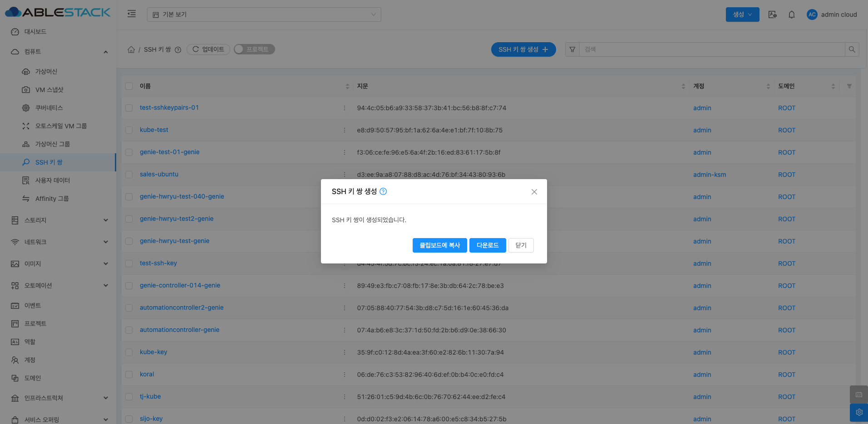The height and width of the screenshot is (424, 868).
Task: Select checkbox for sales-ubuntu
Action: click(129, 175)
